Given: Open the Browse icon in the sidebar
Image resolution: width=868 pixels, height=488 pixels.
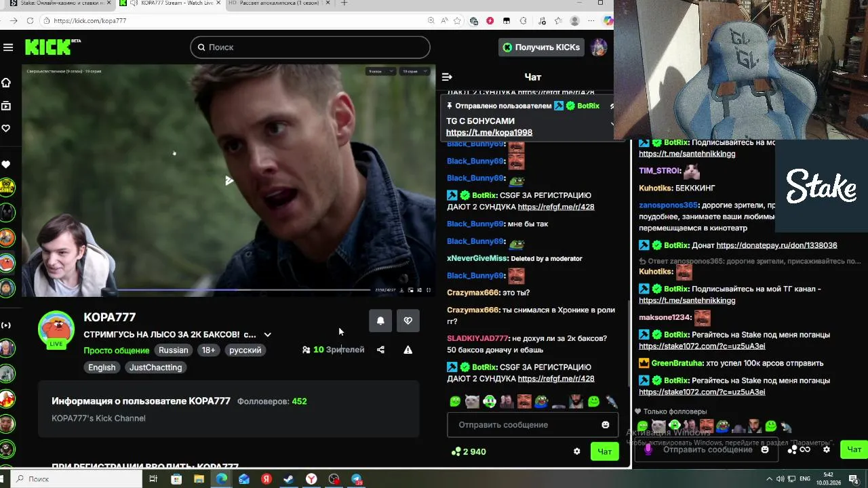Looking at the screenshot, I should click(6, 106).
